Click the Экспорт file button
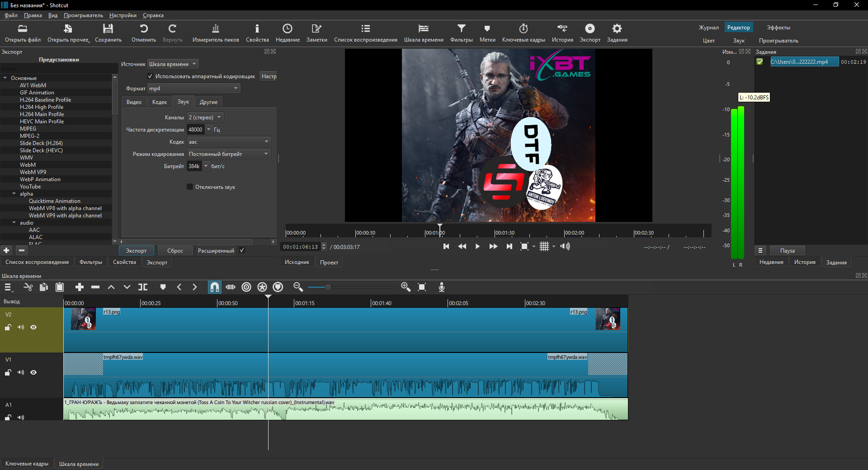This screenshot has width=868, height=470. (x=136, y=251)
